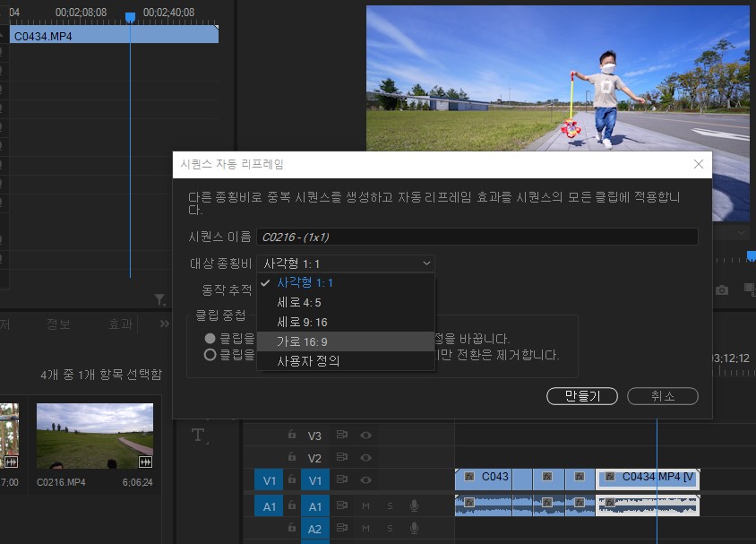Screen dimensions: 756x544
Task: Click the C0216.MP4 file name label
Action: [61, 482]
